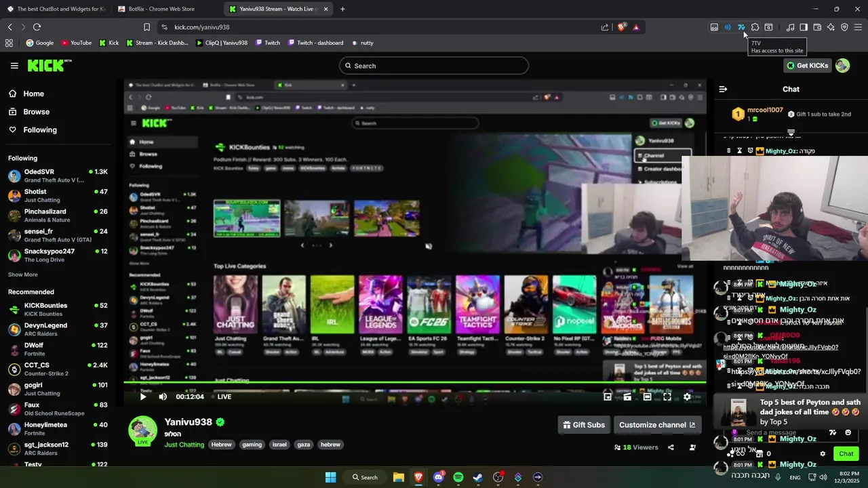Screen dimensions: 868x488
Task: Reload the page
Action: 37,27
